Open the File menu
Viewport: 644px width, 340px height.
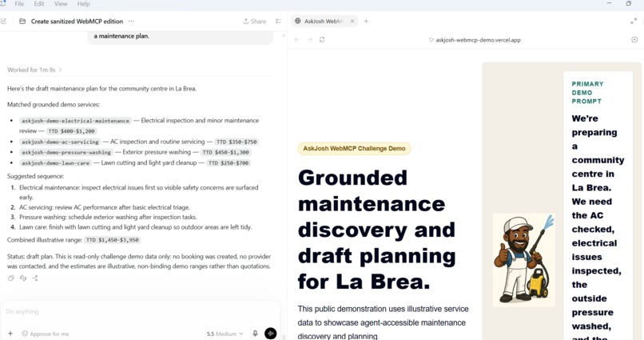(19, 4)
